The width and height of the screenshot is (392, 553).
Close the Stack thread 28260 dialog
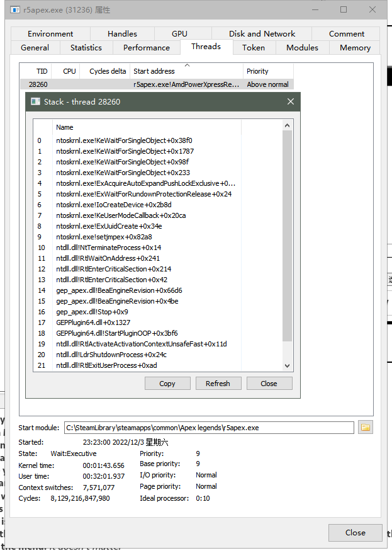coord(291,101)
